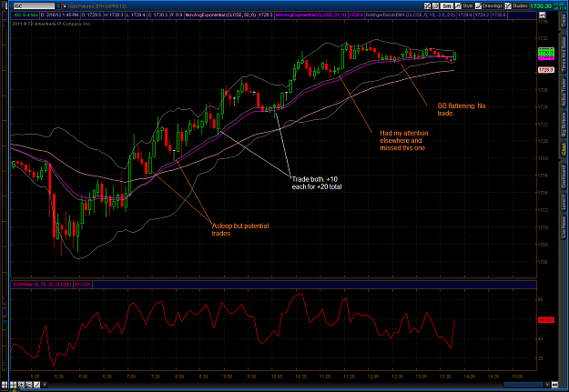569x392 pixels.
Task: Click the horizontal time scrollbar thumb
Action: (x=523, y=385)
